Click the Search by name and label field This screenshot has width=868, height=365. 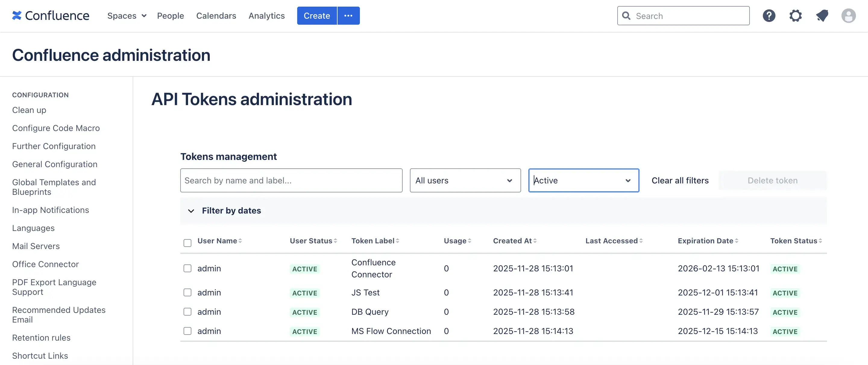coord(291,180)
